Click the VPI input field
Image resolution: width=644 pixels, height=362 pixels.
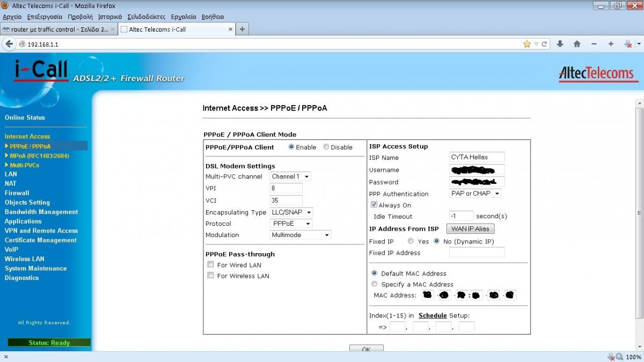tap(286, 188)
